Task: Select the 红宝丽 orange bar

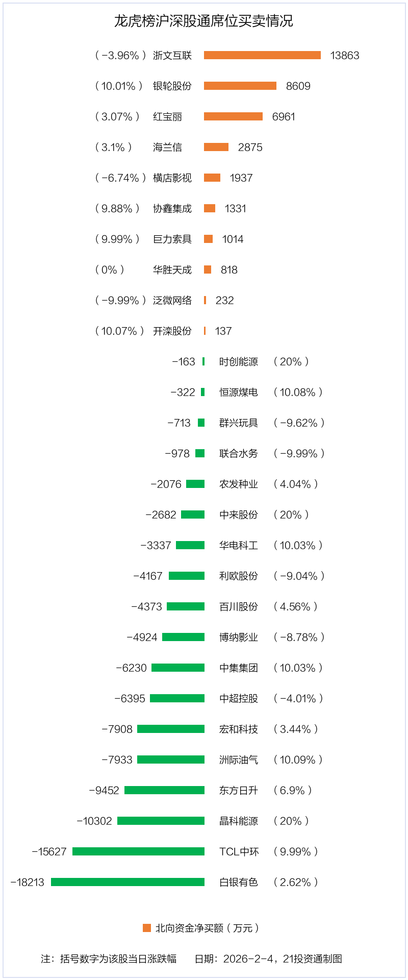Action: click(233, 116)
